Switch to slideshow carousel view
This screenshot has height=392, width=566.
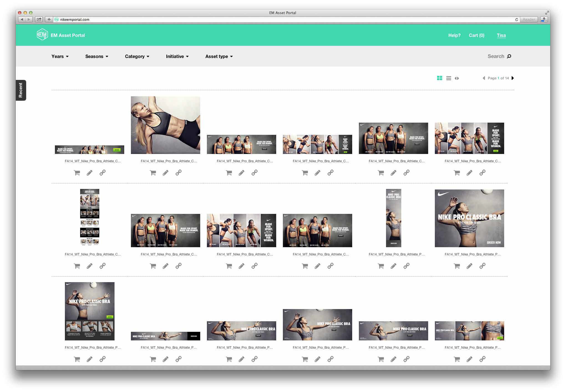tap(457, 78)
